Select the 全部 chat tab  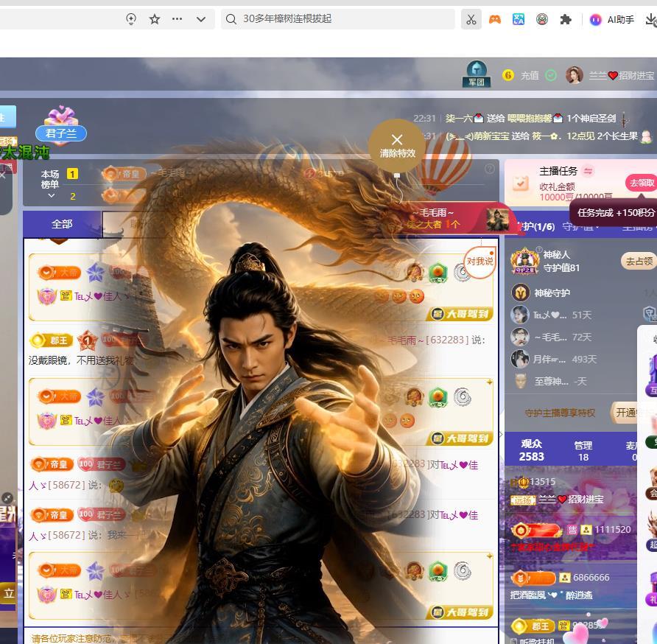62,224
